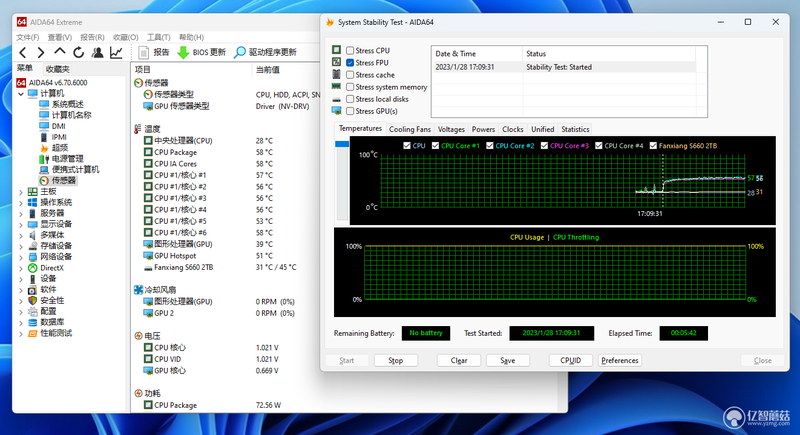Expand the 服务器 tree node
The height and width of the screenshot is (435, 800).
21,213
